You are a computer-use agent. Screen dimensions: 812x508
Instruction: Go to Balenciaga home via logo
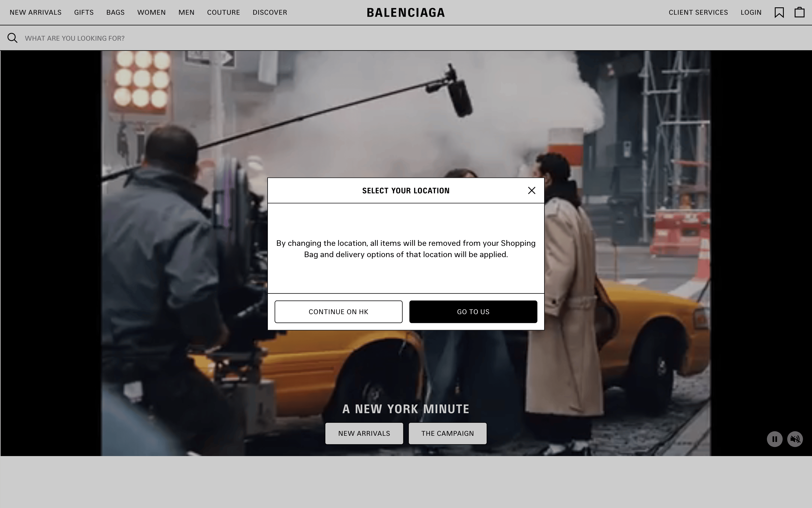(406, 12)
